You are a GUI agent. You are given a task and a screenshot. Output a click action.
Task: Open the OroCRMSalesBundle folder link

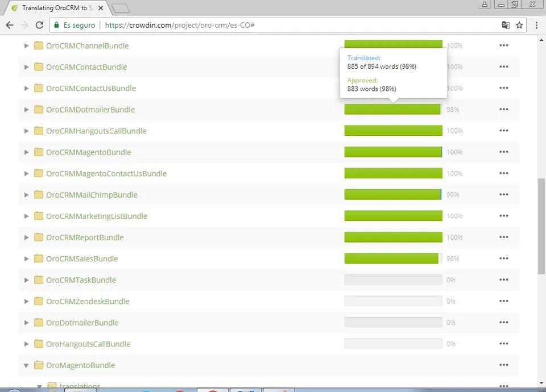click(x=82, y=259)
